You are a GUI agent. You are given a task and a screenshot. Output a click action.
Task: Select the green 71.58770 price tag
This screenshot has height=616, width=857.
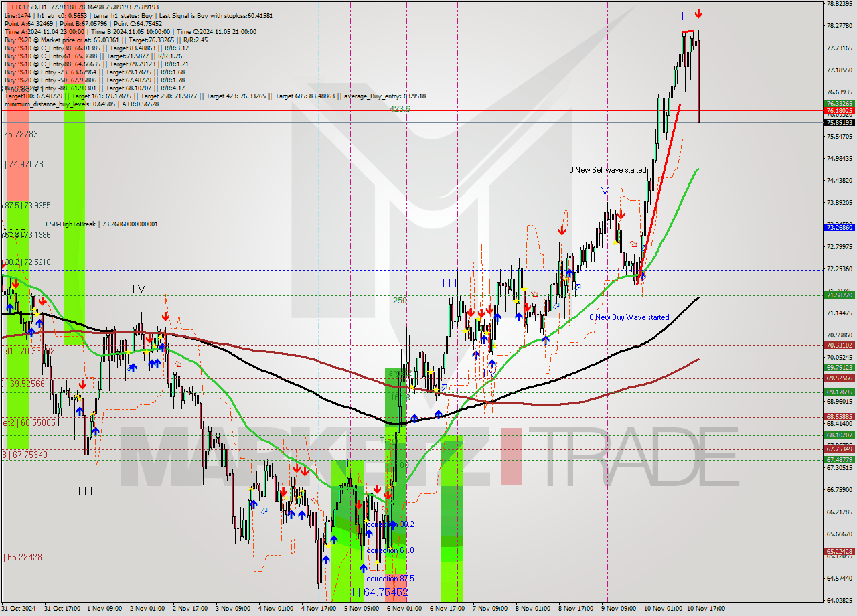(840, 295)
